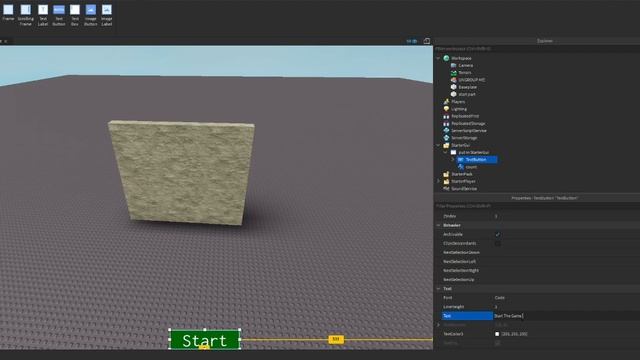Insert an Image Label element
The image size is (640, 360).
coord(107,15)
